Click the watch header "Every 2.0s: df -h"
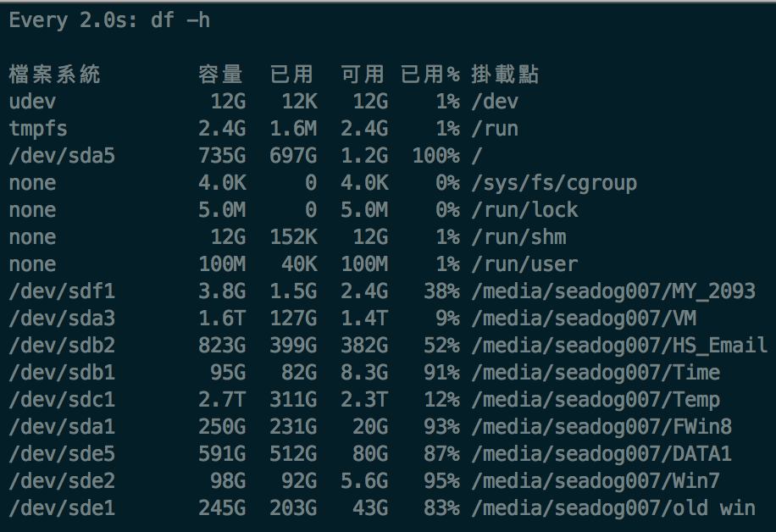Viewport: 776px width, 532px height. (x=109, y=20)
